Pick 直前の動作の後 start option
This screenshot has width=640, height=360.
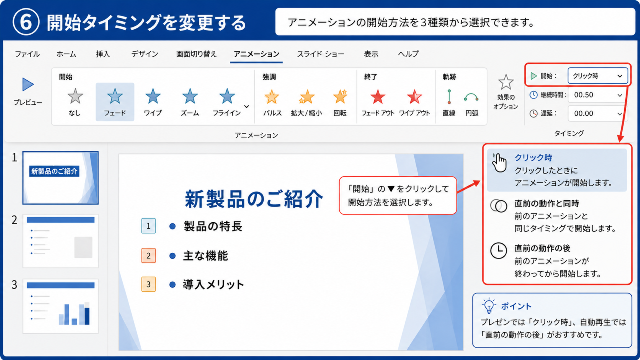pos(557,260)
